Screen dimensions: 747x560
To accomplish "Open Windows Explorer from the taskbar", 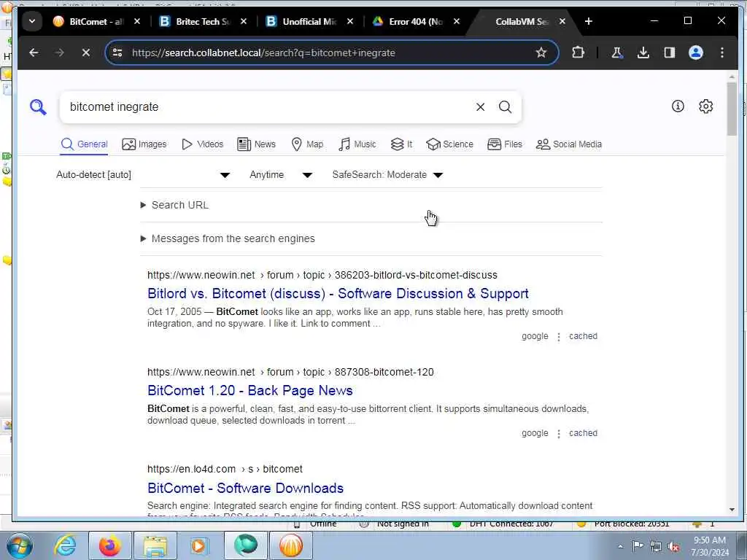I will 155,545.
